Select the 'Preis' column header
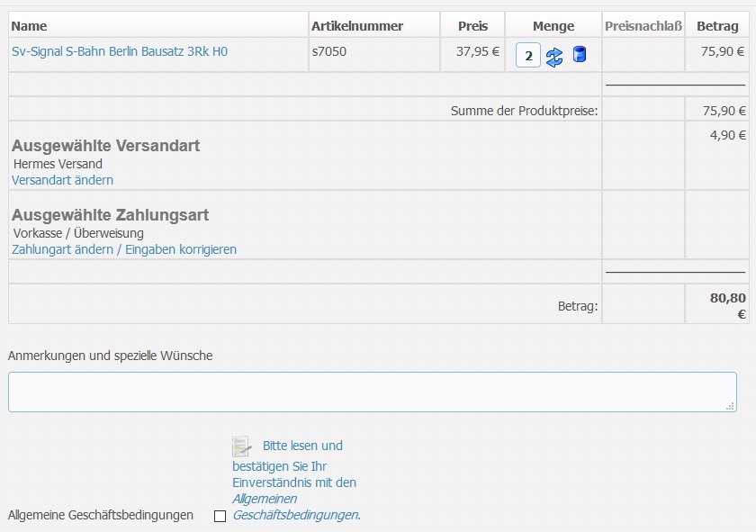The width and height of the screenshot is (756, 532). click(472, 26)
